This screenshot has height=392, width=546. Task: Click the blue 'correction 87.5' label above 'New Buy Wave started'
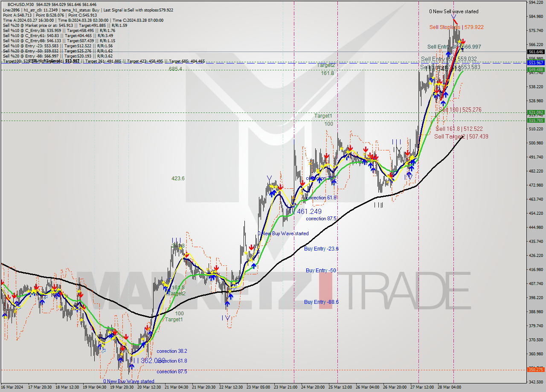[x=321, y=218]
